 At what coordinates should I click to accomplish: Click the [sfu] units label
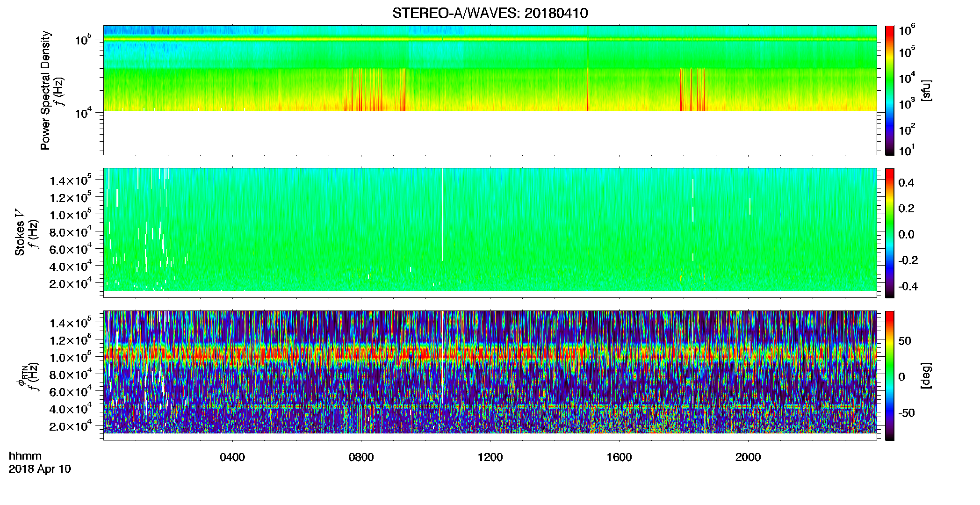pyautogui.click(x=926, y=90)
